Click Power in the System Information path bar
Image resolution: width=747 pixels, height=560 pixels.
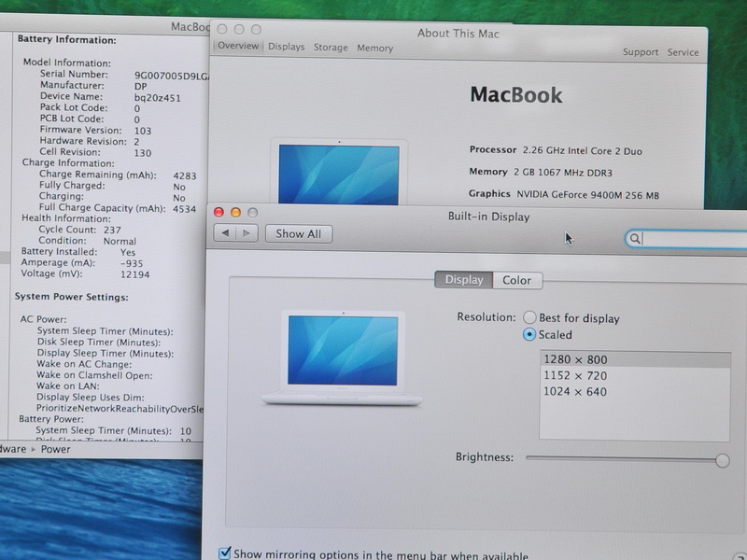point(55,449)
